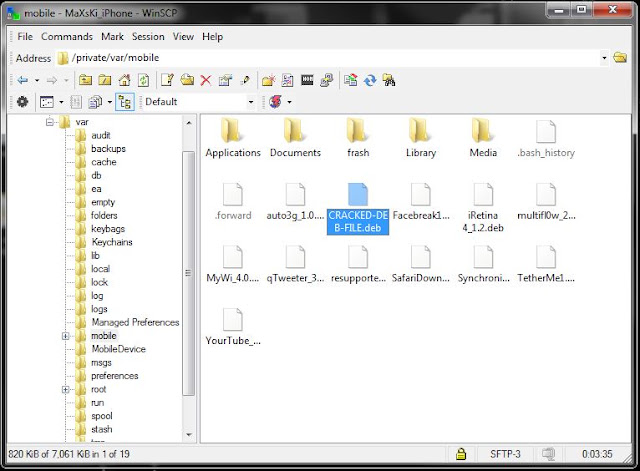Image resolution: width=640 pixels, height=471 pixels.
Task: Click the create link/shortcut icon
Action: pyautogui.click(x=287, y=80)
